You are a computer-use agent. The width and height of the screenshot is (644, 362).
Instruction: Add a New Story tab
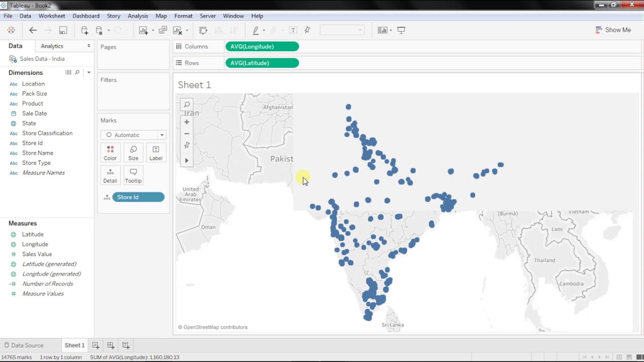pos(126,345)
